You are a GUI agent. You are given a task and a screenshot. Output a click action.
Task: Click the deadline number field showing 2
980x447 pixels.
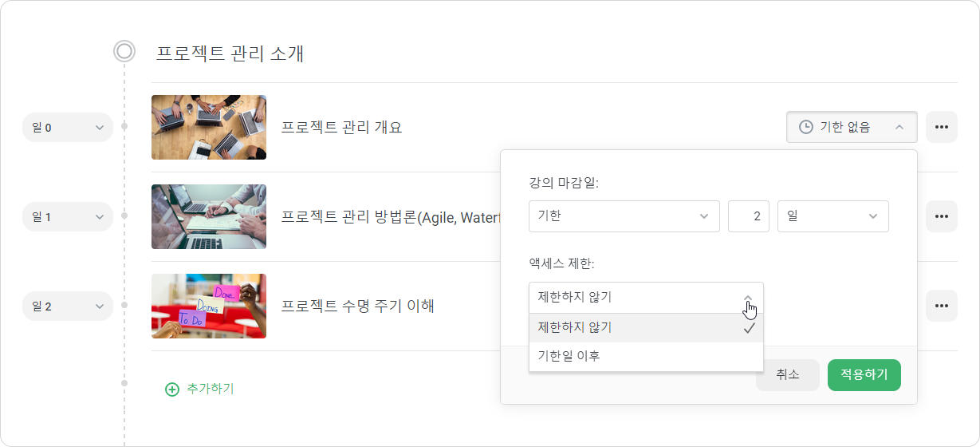[749, 216]
